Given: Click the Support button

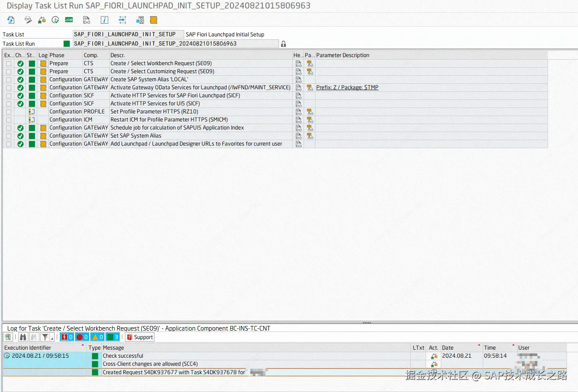Looking at the screenshot, I should (140, 337).
